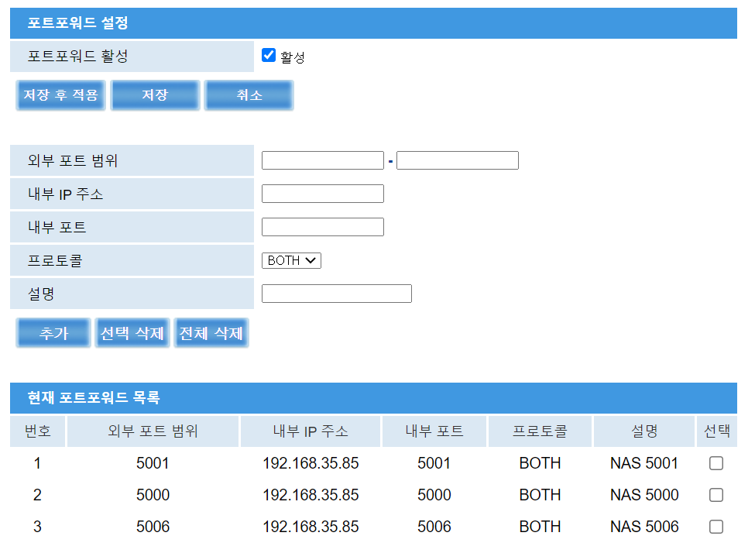Screen dimensions: 755x560
Task: Click the NAS 5006 description cell
Action: click(x=643, y=527)
